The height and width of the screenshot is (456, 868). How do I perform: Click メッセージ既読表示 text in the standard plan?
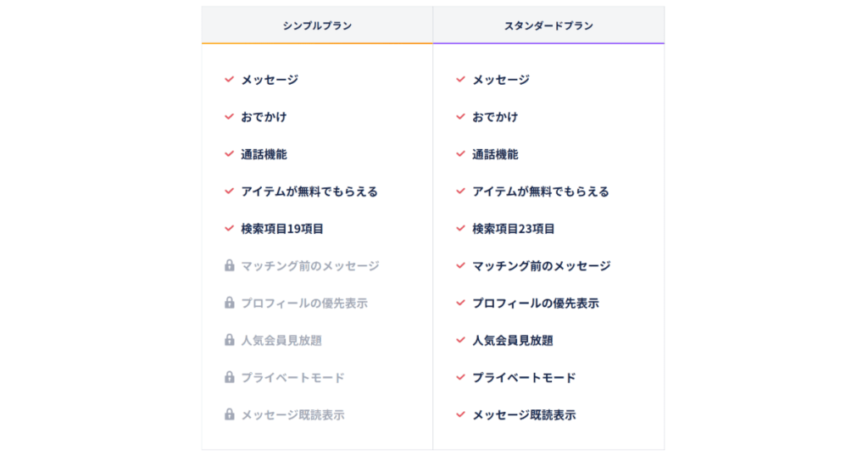pos(524,414)
